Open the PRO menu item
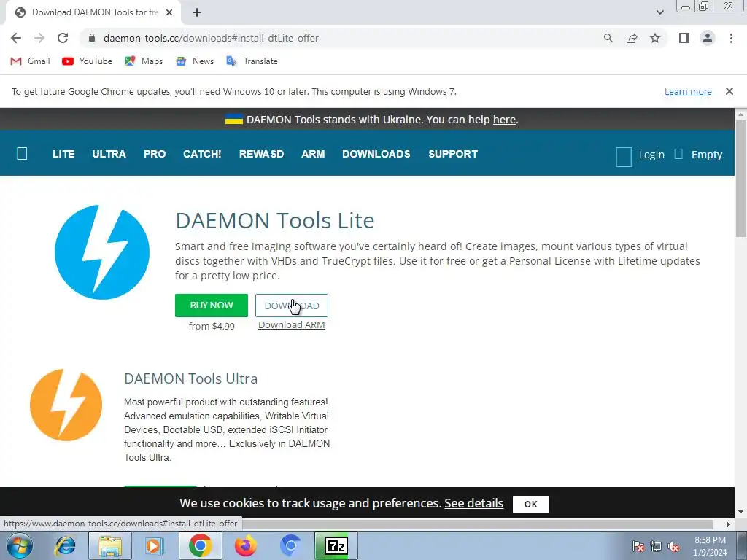The width and height of the screenshot is (747, 560). (x=155, y=154)
